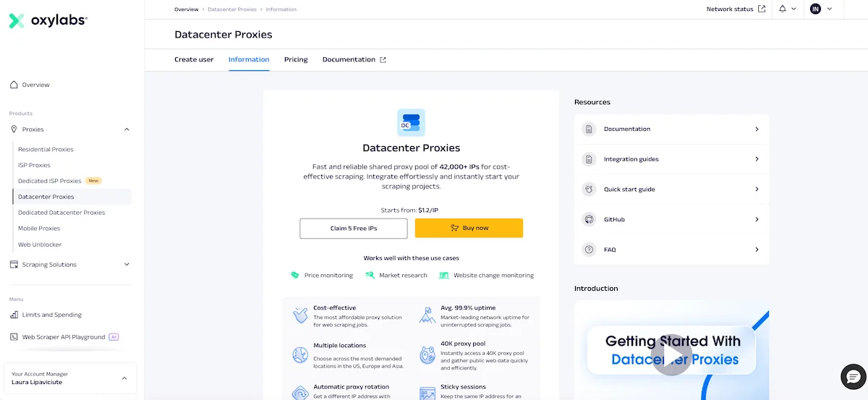The image size is (868, 400).
Task: Click the Scraping Solutions icon
Action: 14,265
